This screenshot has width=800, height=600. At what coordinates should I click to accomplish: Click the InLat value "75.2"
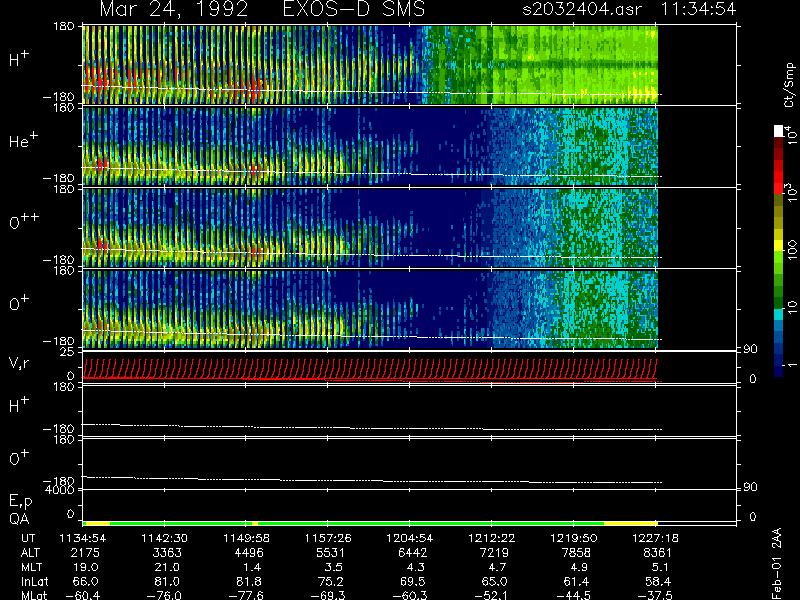[x=331, y=581]
